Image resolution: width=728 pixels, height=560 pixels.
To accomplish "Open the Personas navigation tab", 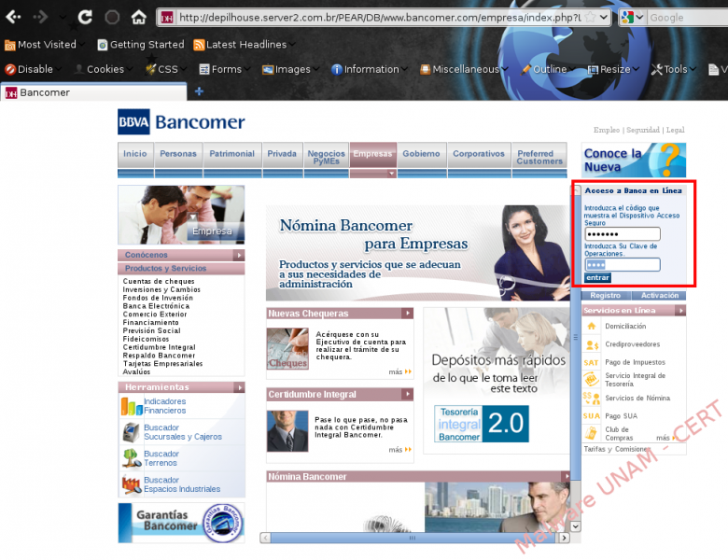I will click(178, 154).
